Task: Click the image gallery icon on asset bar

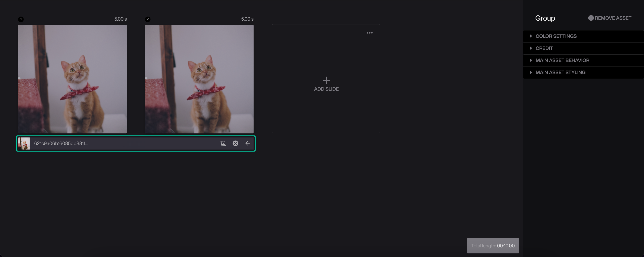Action: (x=223, y=143)
